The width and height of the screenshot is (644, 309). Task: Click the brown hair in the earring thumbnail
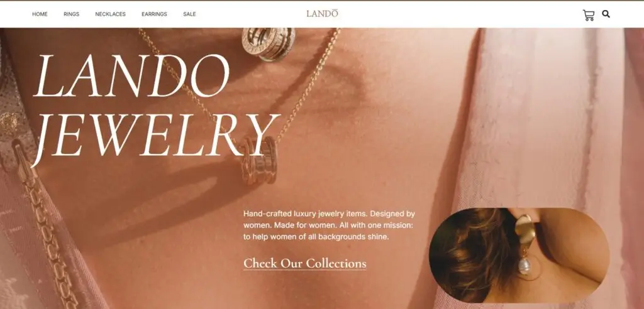[472, 254]
